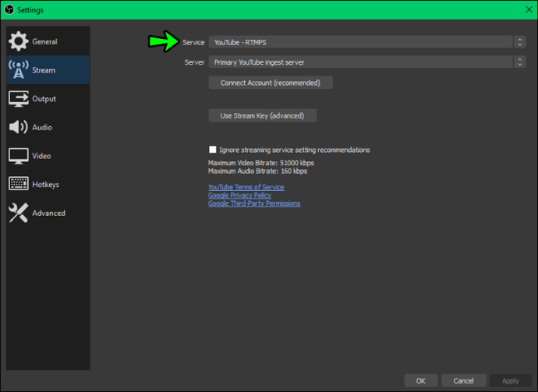538x392 pixels.
Task: Switch to the Audio settings tab label
Action: click(x=42, y=127)
